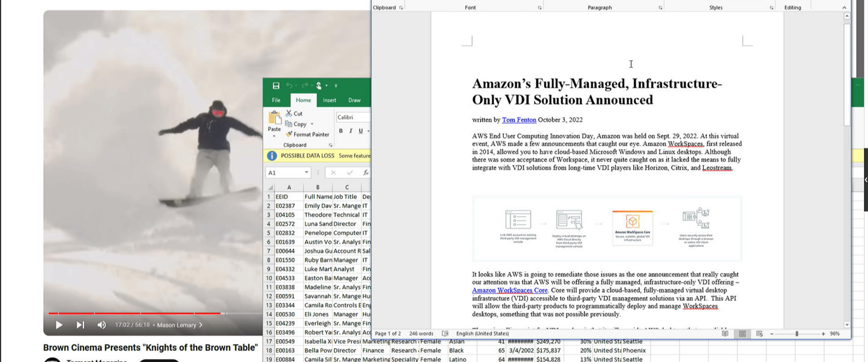Toggle Touch/Mouse mode icon in Excel
Image resolution: width=868 pixels, height=362 pixels.
click(x=319, y=86)
